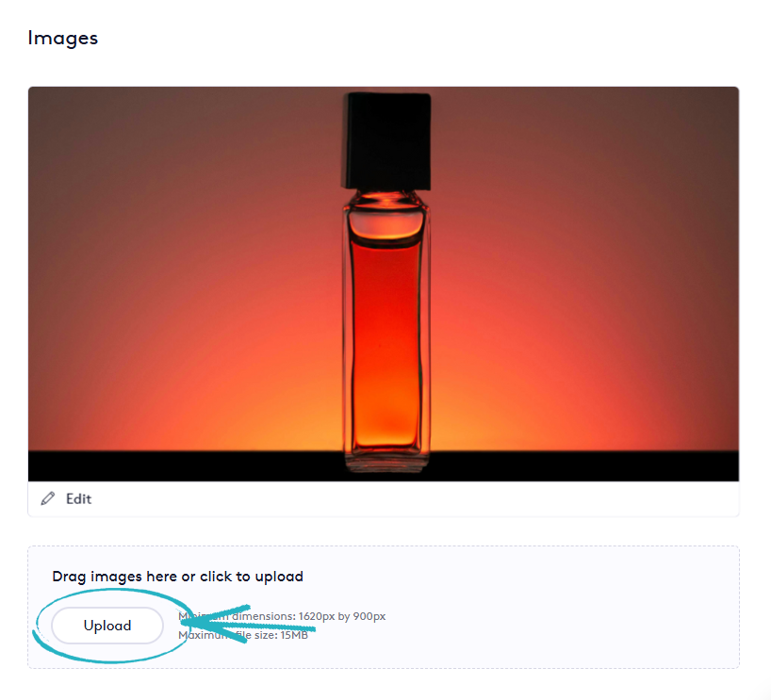The image size is (771, 700).
Task: Click the bottle's base on the black surface
Action: (386, 462)
